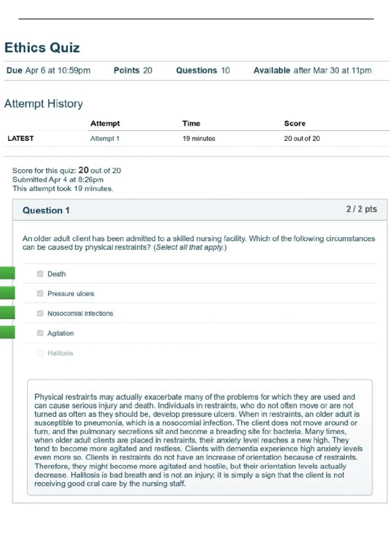
Task: Click the Time column header
Action: 191,123
